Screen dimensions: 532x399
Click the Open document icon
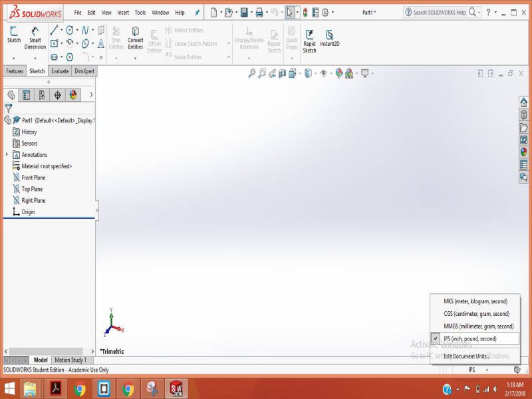tap(229, 13)
